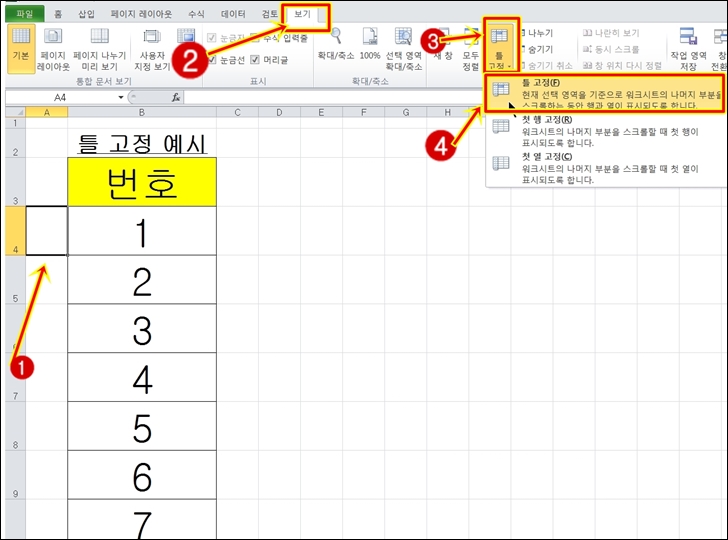Click the Insert Function fx button

176,98
